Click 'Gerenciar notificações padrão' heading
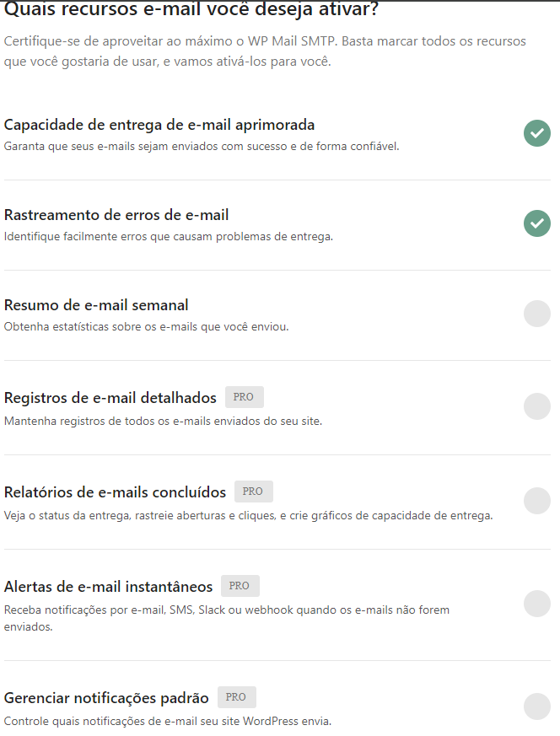Screen dimensions: 560x736 pyautogui.click(x=106, y=698)
